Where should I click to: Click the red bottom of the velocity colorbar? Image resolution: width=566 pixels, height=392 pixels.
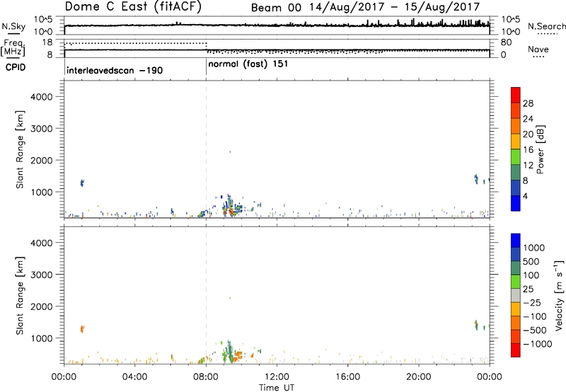click(516, 350)
